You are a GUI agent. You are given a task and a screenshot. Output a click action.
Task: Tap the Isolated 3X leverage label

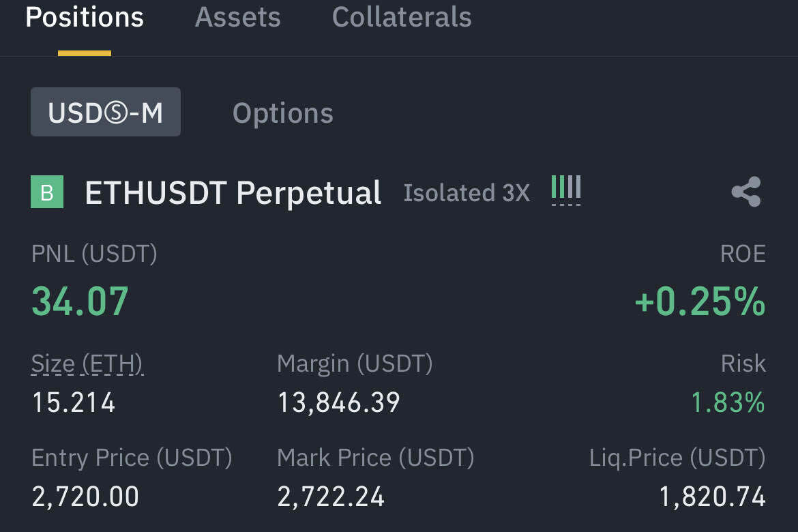467,193
